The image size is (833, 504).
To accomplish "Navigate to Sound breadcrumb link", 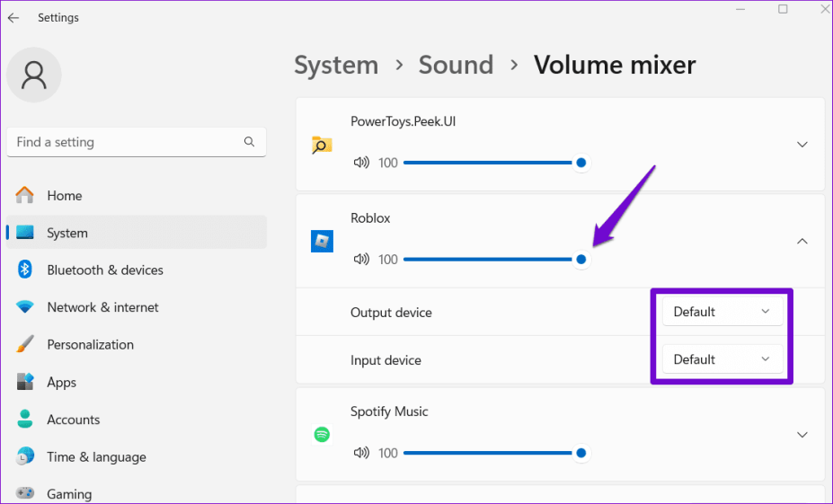I will click(456, 66).
